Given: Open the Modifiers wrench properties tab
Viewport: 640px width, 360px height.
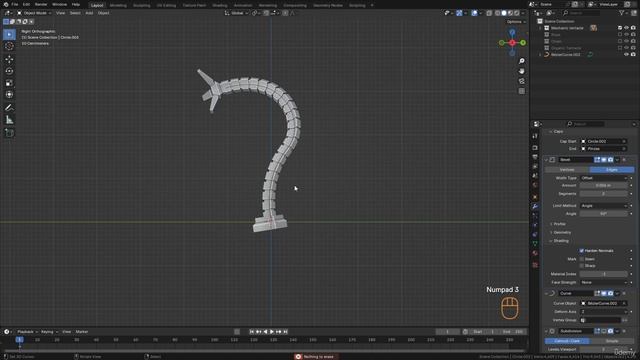Looking at the screenshot, I should coord(535,207).
